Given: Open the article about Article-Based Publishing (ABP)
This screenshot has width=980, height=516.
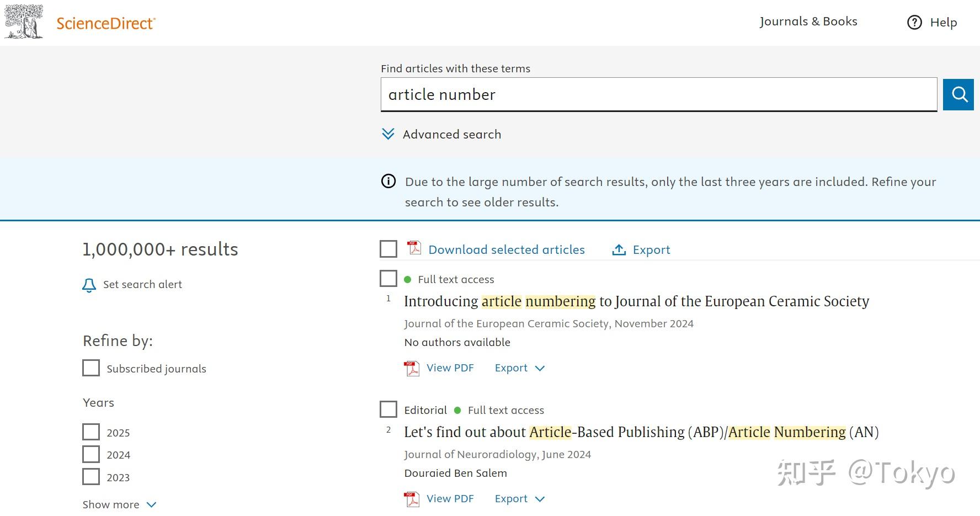Looking at the screenshot, I should coord(641,432).
